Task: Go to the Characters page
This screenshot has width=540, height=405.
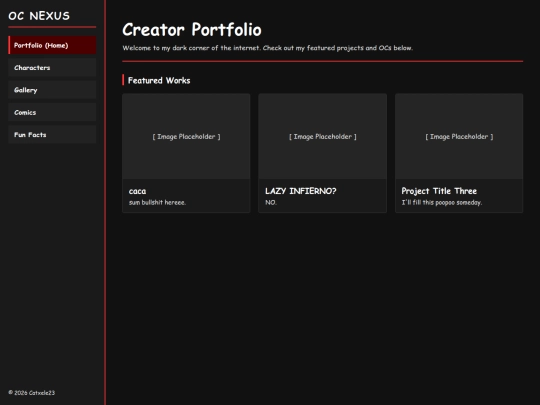Action: coord(52,68)
